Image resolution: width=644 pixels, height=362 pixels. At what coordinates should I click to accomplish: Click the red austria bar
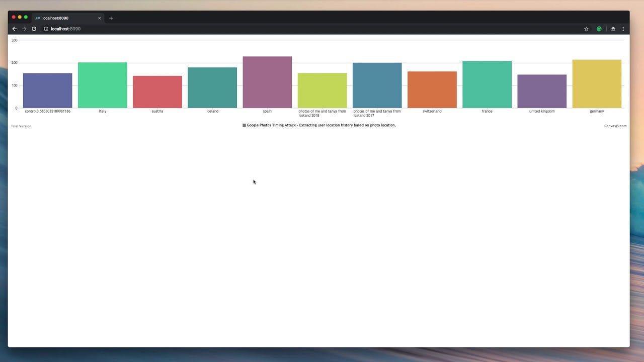point(157,92)
